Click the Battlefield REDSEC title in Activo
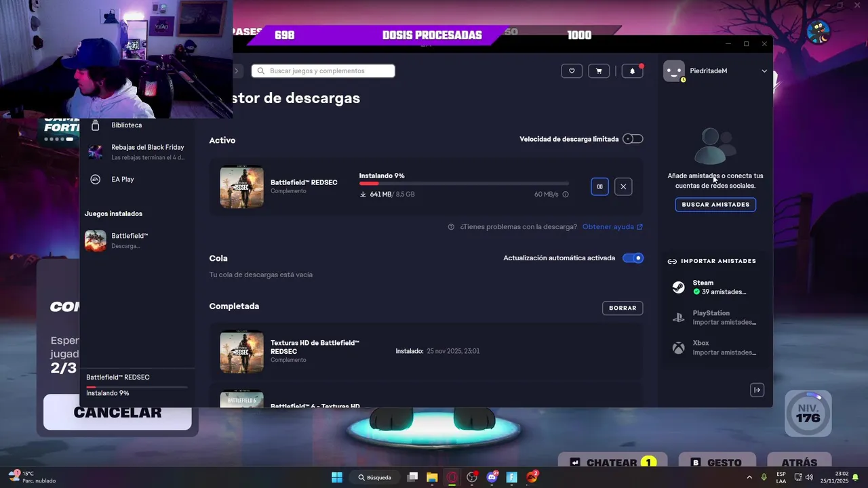 coord(304,182)
